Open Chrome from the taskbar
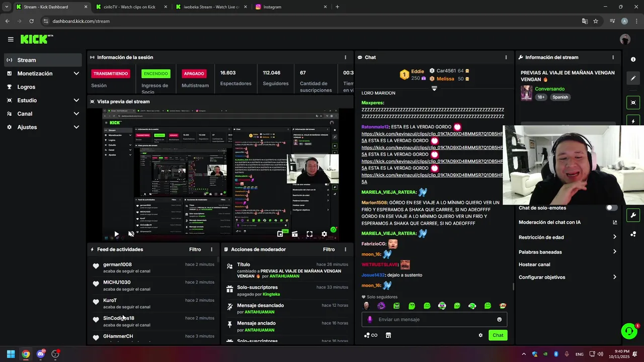The image size is (644, 362). click(26, 354)
